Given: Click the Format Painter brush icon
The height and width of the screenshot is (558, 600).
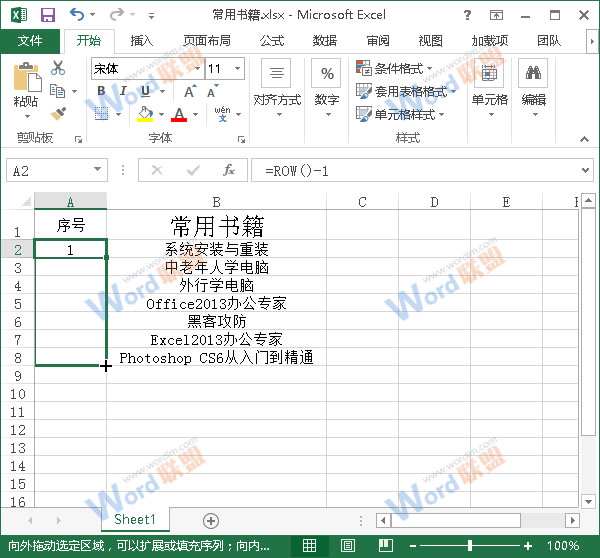Looking at the screenshot, I should point(58,113).
